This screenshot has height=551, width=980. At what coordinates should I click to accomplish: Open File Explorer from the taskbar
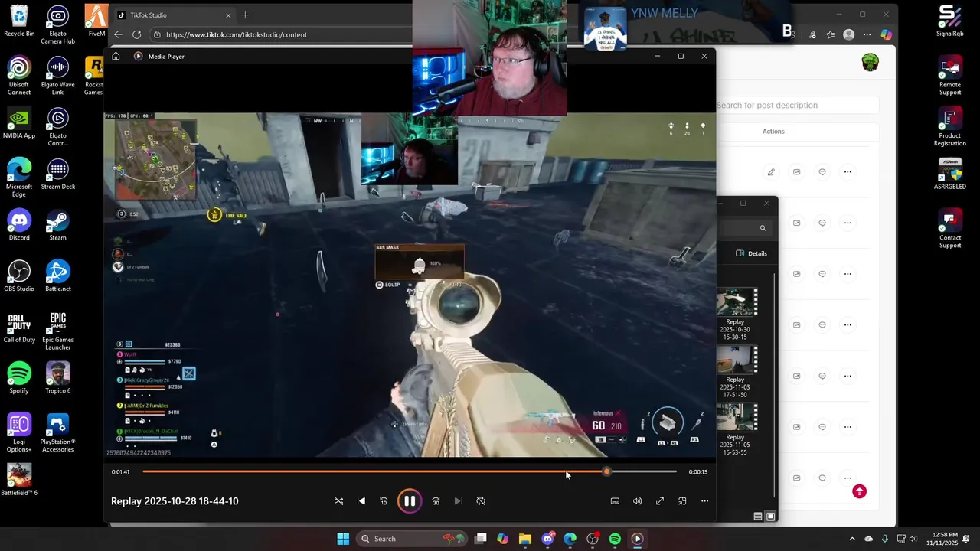click(525, 539)
